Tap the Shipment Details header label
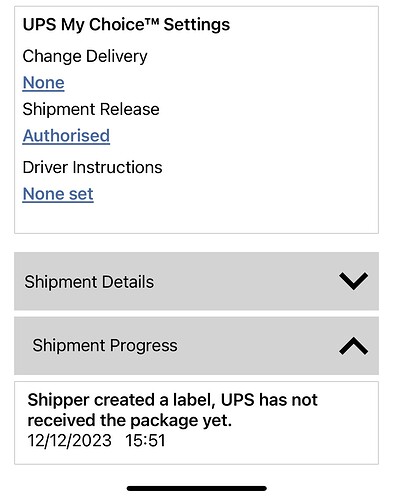Viewport: 393px width, 499px height. pyautogui.click(x=89, y=282)
